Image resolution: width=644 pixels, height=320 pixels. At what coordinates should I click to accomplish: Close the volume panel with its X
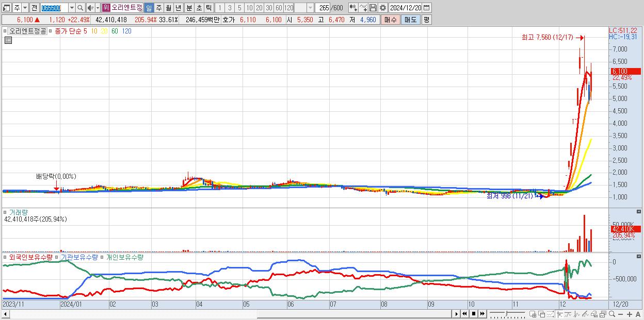pyautogui.click(x=639, y=211)
